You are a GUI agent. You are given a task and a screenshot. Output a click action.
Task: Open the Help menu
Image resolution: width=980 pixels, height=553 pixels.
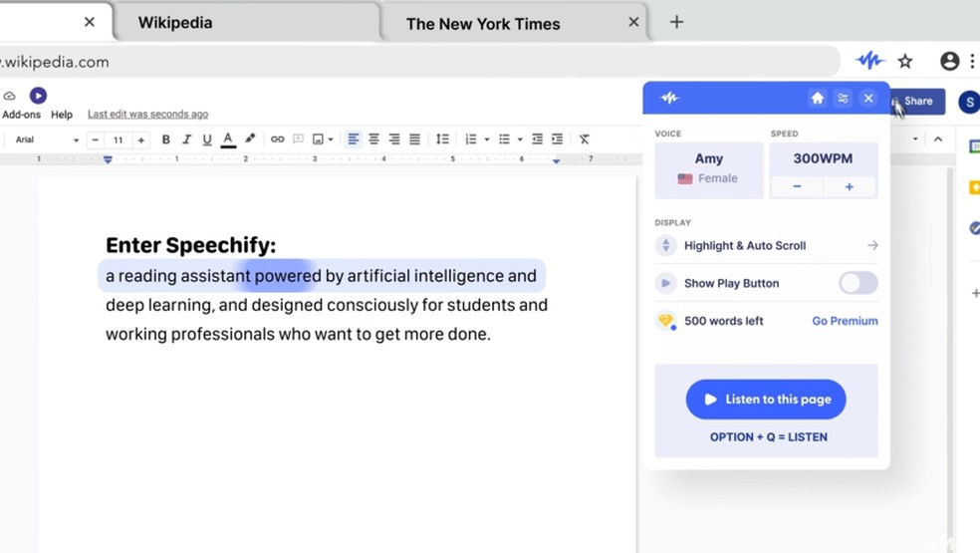coord(62,115)
